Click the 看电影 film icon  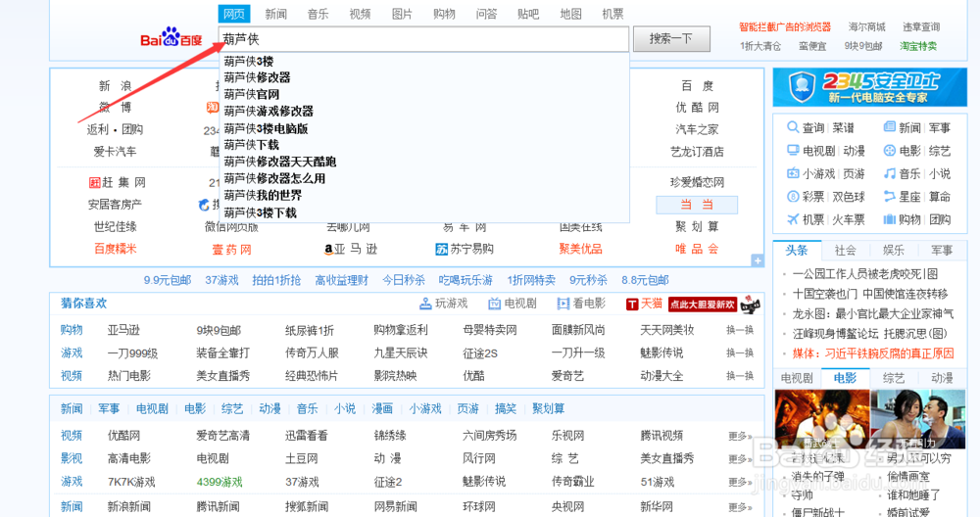(x=563, y=304)
